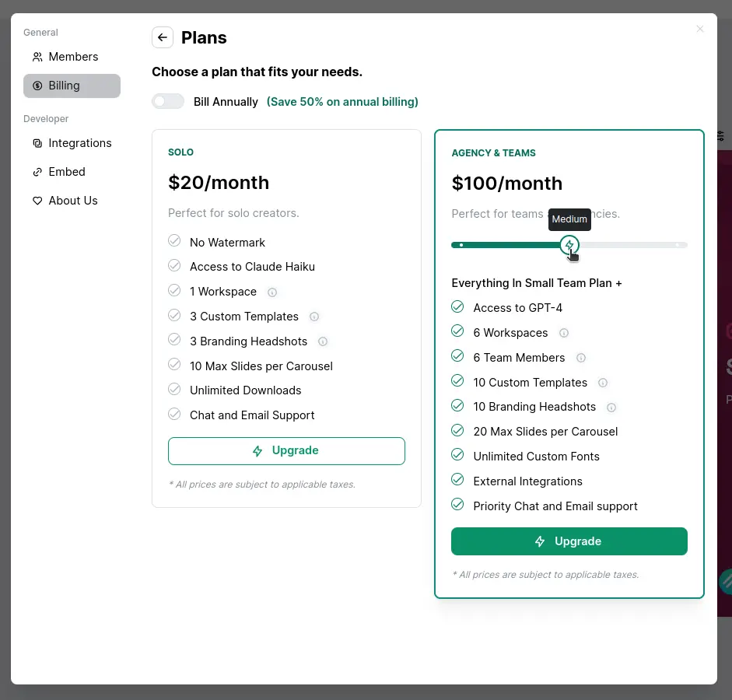Click info icon next to 3 Custom Templates
732x700 pixels.
[x=314, y=317]
